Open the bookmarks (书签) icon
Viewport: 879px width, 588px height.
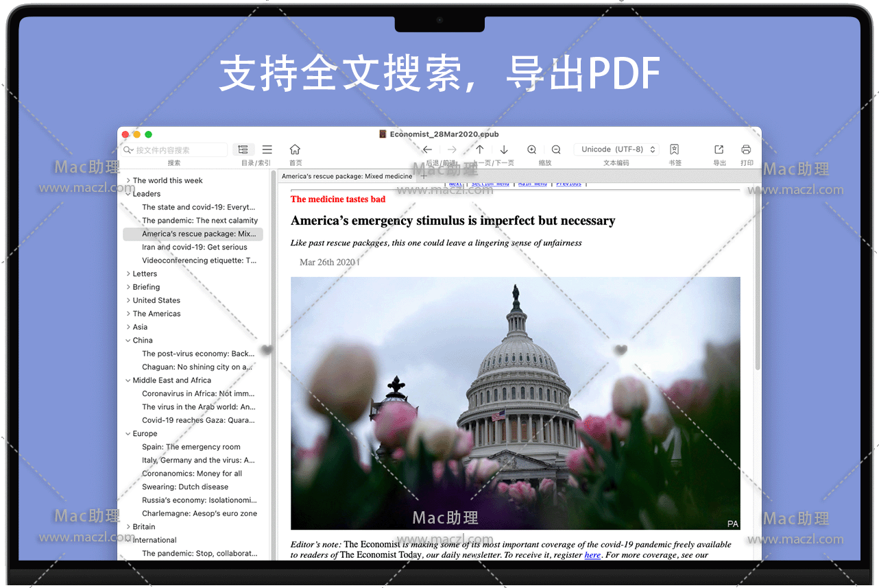(674, 149)
